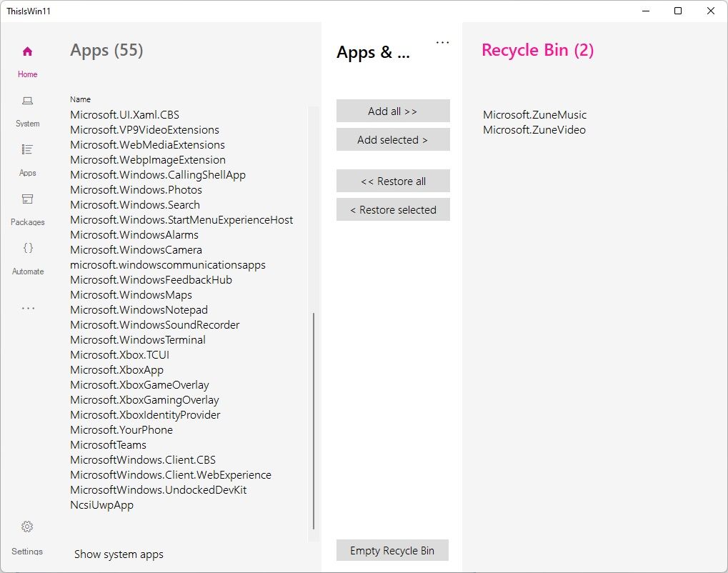Maximize the ThisIsWin11 window

[678, 11]
